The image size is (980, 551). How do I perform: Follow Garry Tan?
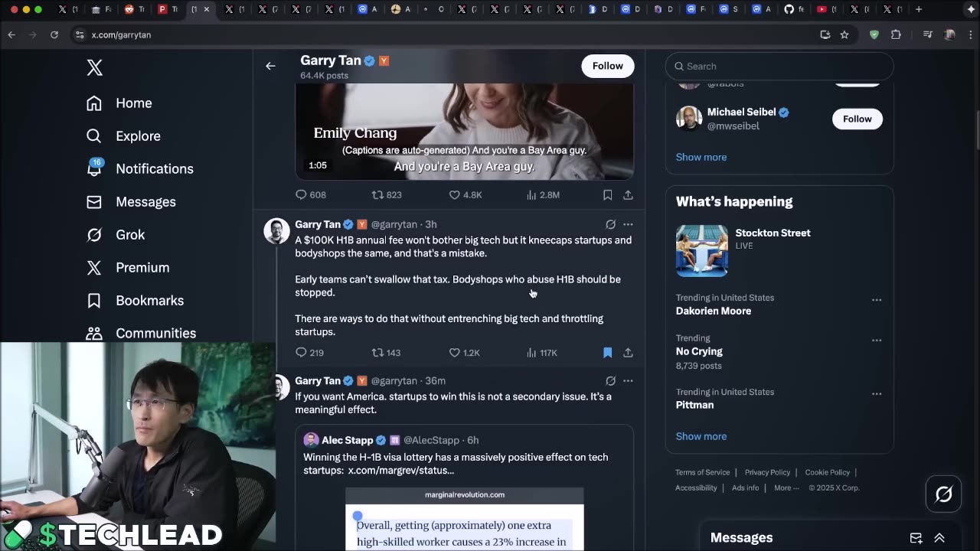coord(607,66)
